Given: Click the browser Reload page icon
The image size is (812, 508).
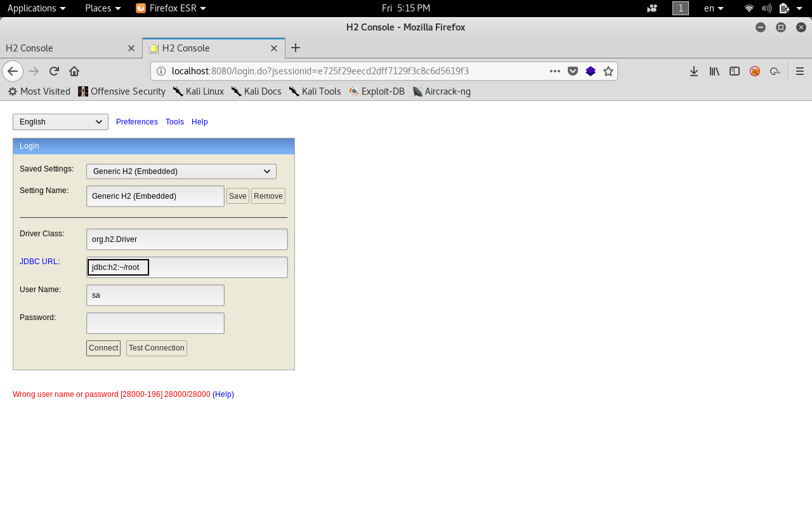Looking at the screenshot, I should (54, 71).
